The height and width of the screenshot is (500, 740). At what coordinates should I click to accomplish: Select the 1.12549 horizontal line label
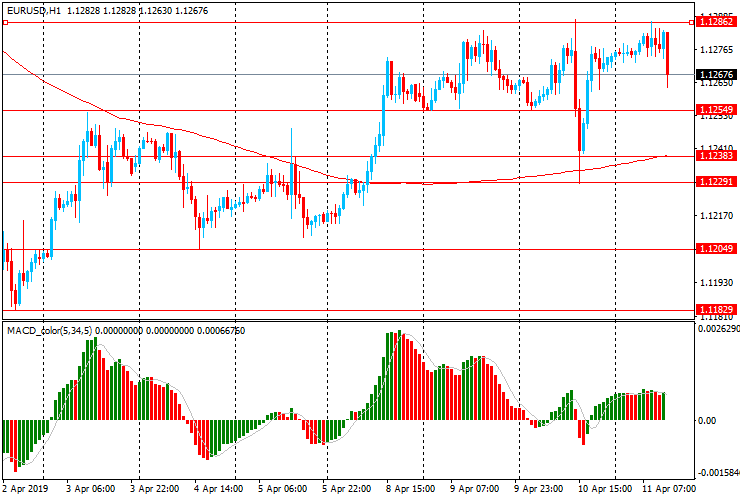click(x=716, y=110)
